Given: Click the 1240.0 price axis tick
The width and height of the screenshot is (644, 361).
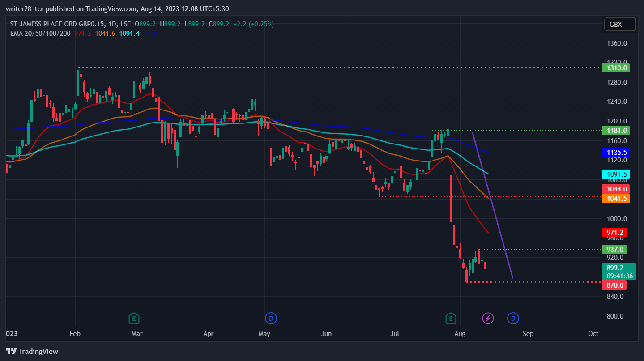Looking at the screenshot, I should (x=618, y=102).
